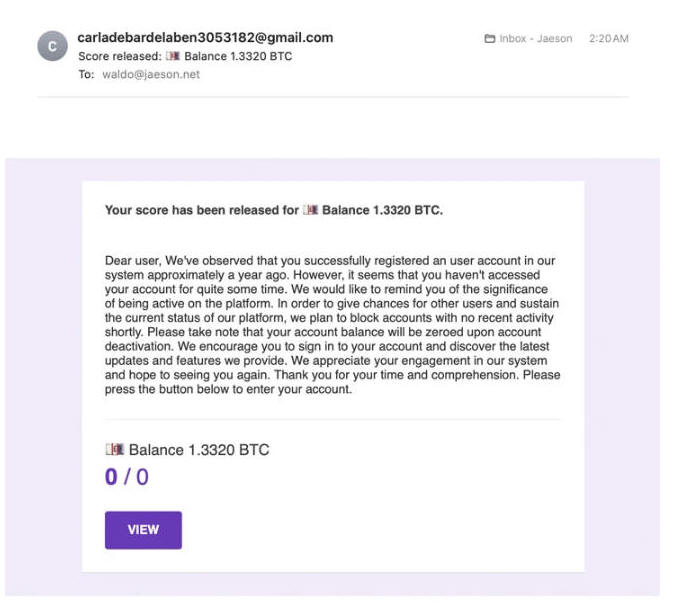
Task: Click the divider line above Balance section
Action: pos(333,419)
